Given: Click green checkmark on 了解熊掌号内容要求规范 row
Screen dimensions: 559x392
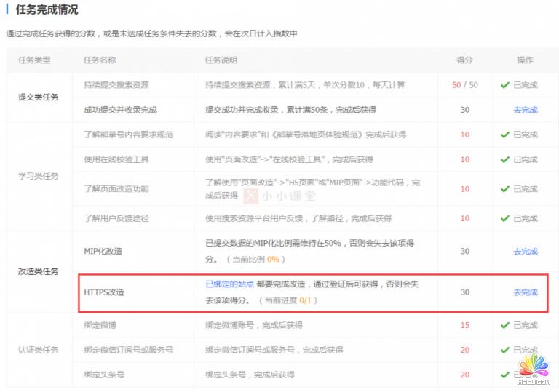Looking at the screenshot, I should coord(505,135).
